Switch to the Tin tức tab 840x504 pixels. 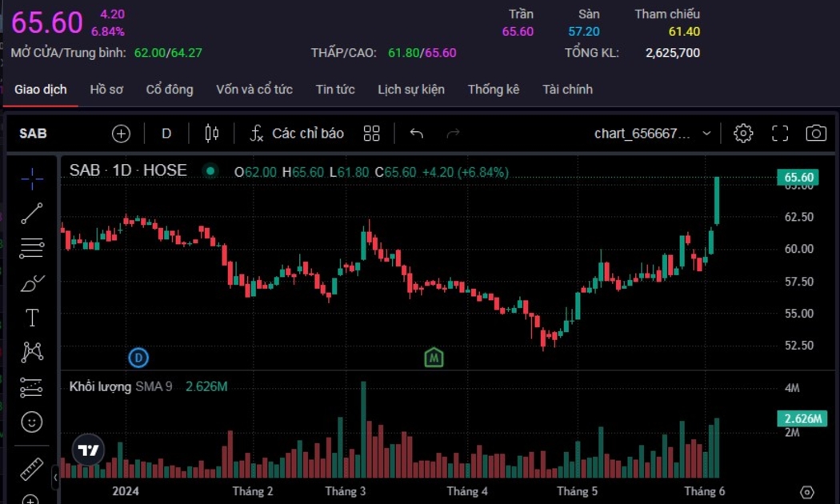(x=335, y=90)
